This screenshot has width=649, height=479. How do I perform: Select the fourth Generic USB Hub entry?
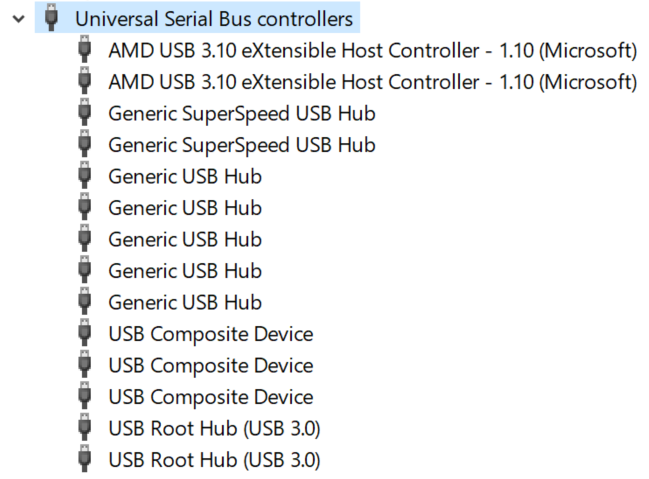point(184,271)
